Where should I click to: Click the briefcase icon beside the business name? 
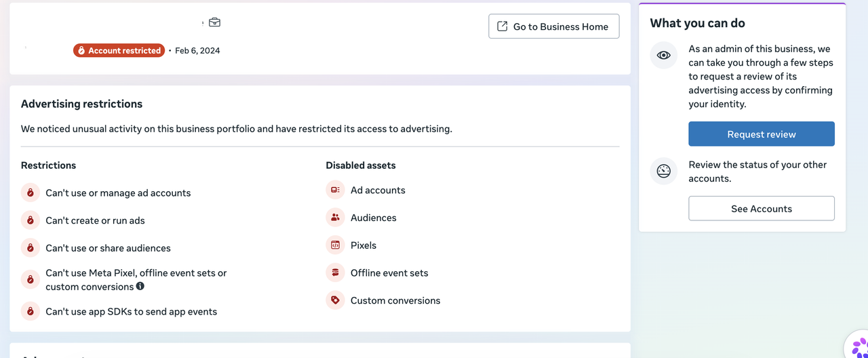pos(214,22)
